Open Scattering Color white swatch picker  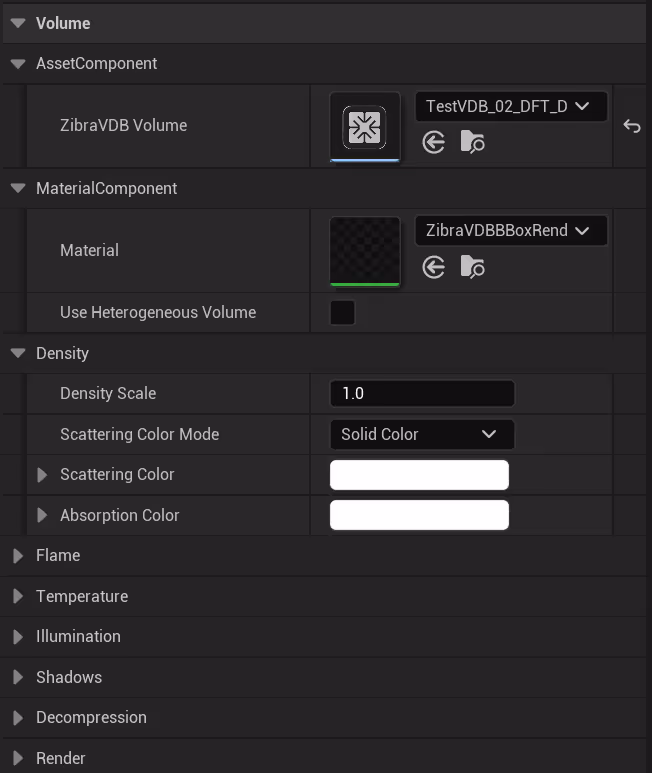pyautogui.click(x=419, y=475)
